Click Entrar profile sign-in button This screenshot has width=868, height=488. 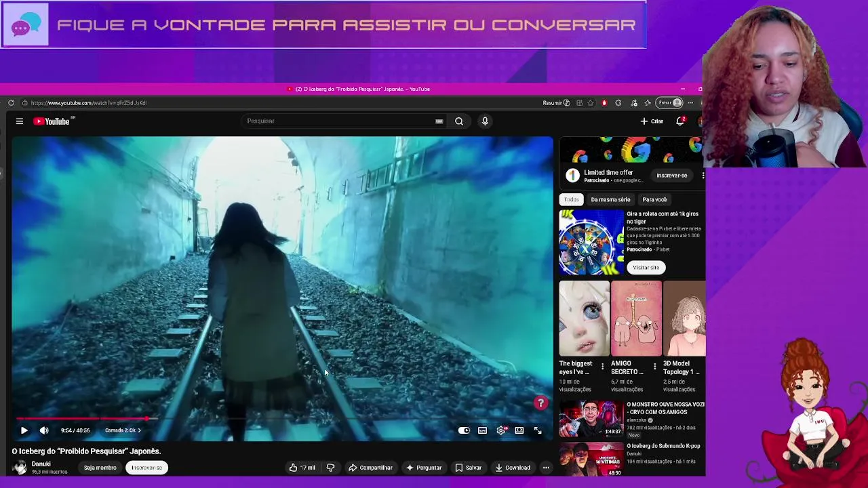click(669, 103)
